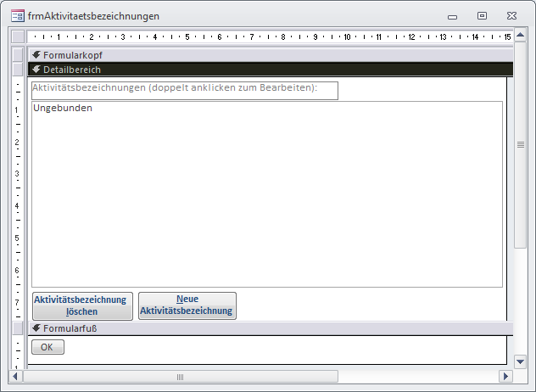Click the Aktivitätsbezeichnung löschen button
Viewport: 536px width, 392px height.
tap(82, 305)
